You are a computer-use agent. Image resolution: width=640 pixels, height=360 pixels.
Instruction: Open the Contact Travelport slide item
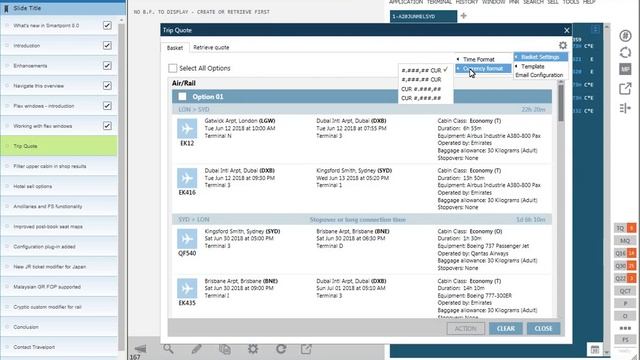pos(59,347)
